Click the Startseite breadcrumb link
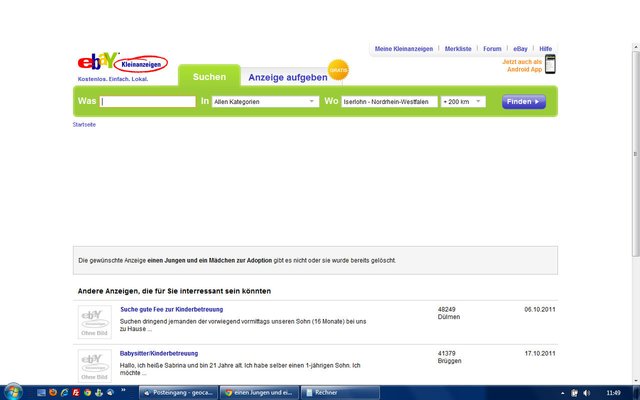Viewport: 640px width, 400px height. (84, 124)
